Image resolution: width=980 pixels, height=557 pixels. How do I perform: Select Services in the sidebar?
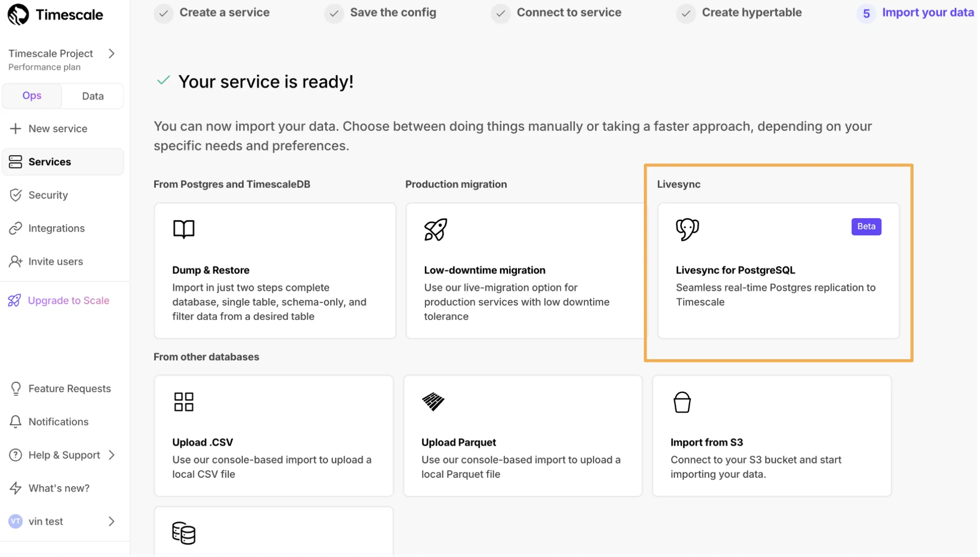point(63,162)
